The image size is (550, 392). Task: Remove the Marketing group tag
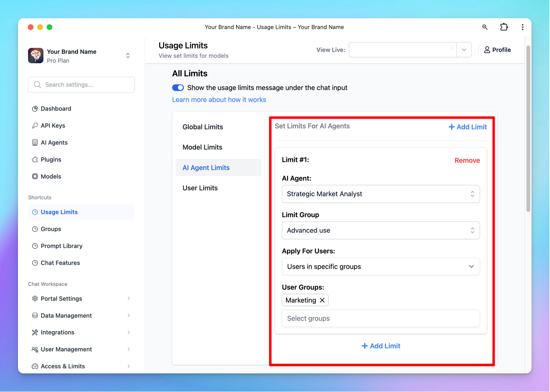tap(322, 300)
